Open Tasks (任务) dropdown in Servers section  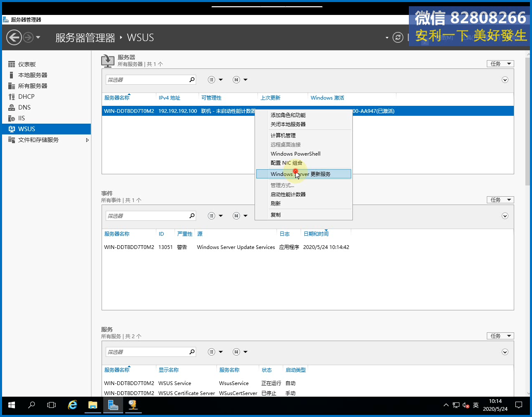point(500,63)
